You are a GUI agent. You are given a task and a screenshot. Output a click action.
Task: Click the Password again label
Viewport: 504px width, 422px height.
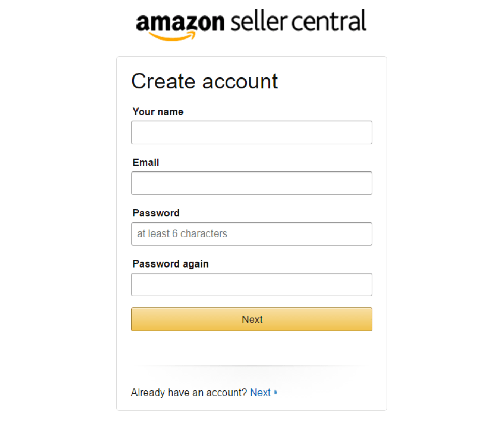(171, 264)
